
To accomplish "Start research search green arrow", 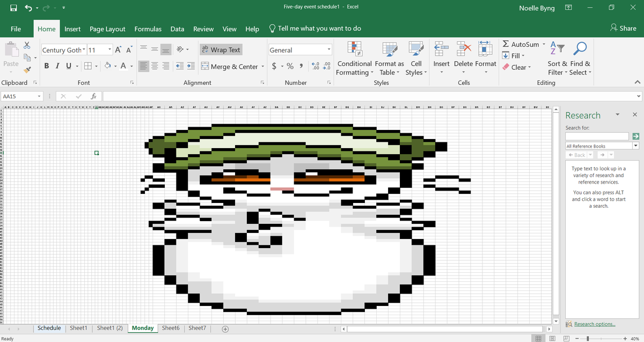I will [x=636, y=136].
